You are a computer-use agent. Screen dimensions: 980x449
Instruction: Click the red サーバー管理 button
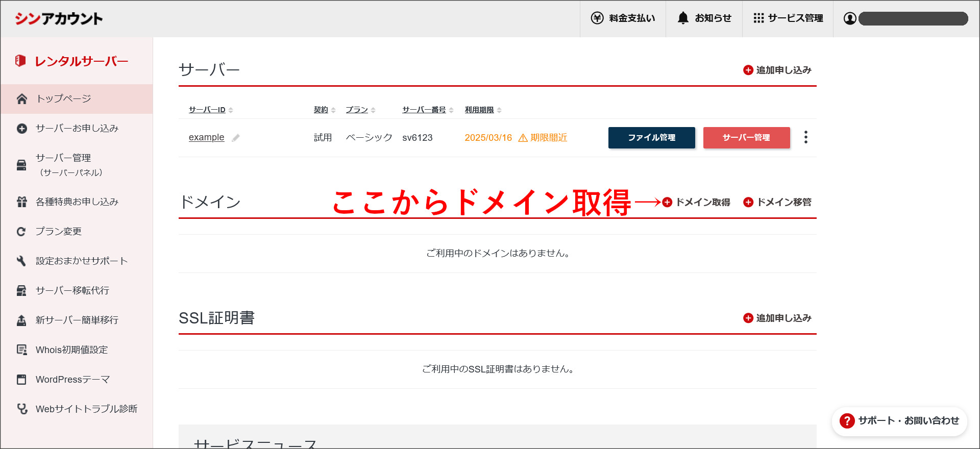(747, 138)
